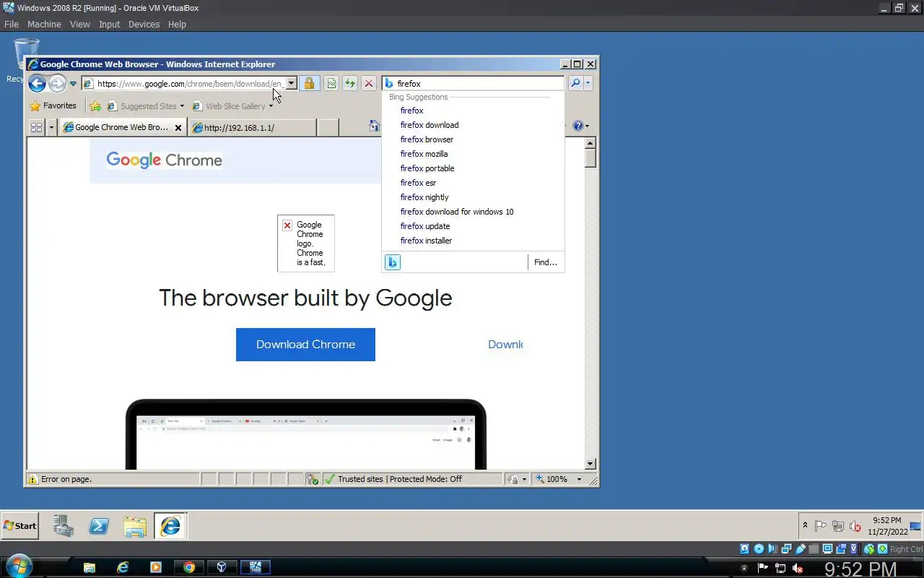This screenshot has width=924, height=578.
Task: Click the status bar privacy lock icon
Action: (513, 479)
